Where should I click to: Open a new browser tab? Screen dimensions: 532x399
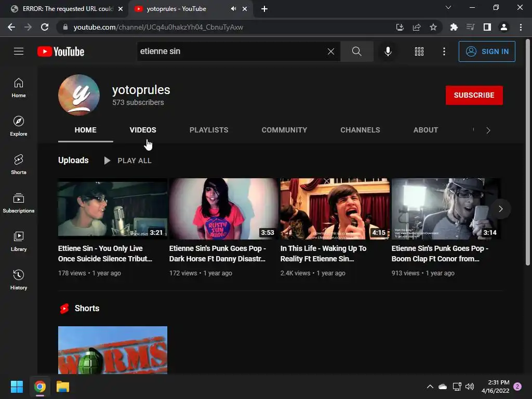(x=264, y=9)
